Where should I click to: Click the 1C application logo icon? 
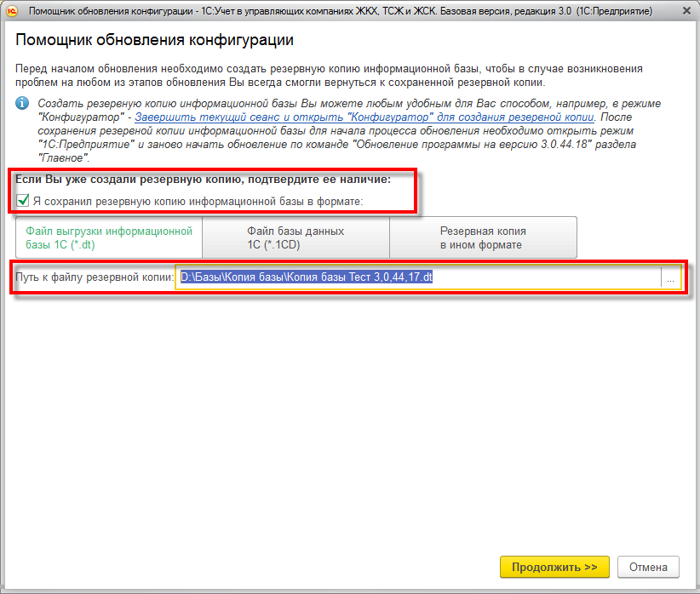click(12, 11)
